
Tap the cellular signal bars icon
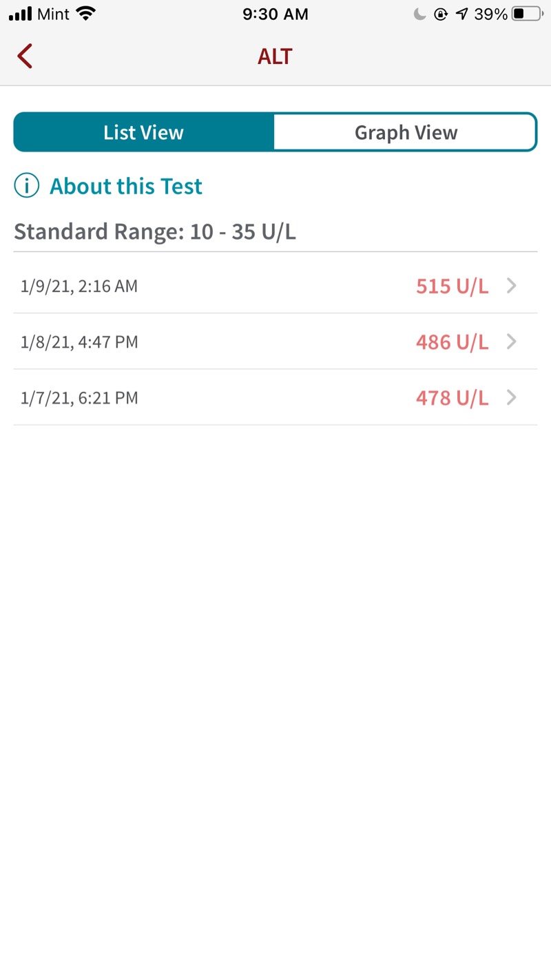[x=21, y=14]
